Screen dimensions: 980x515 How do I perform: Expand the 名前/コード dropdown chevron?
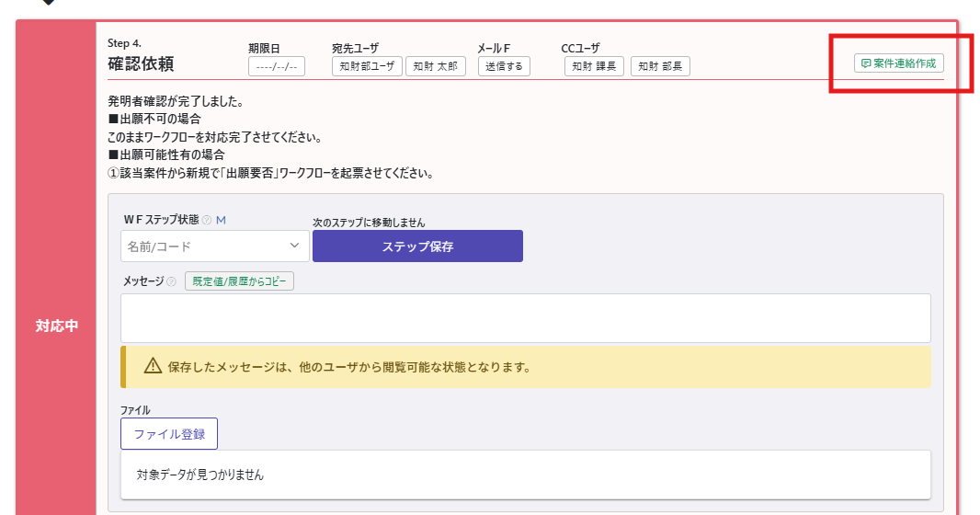coord(295,246)
